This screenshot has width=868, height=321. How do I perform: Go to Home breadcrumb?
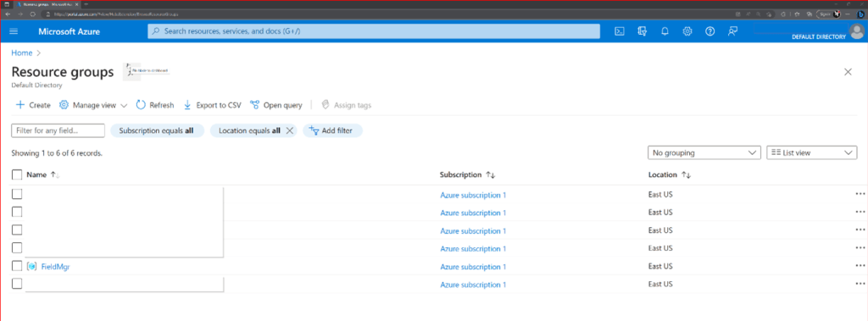pos(21,53)
